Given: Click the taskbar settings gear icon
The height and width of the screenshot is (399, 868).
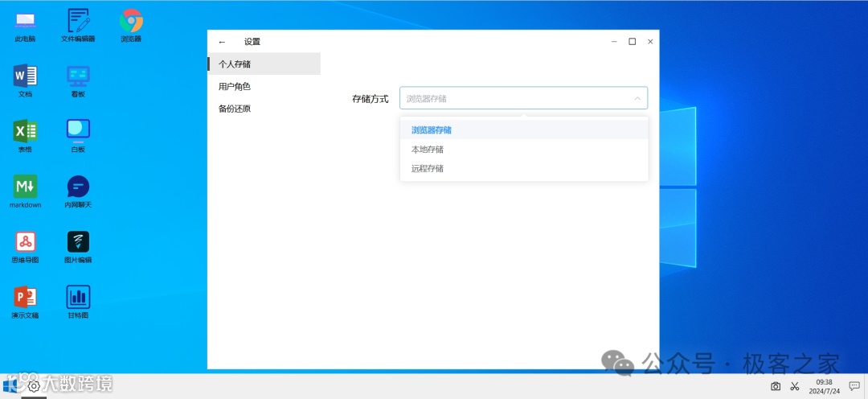Looking at the screenshot, I should pyautogui.click(x=34, y=385).
